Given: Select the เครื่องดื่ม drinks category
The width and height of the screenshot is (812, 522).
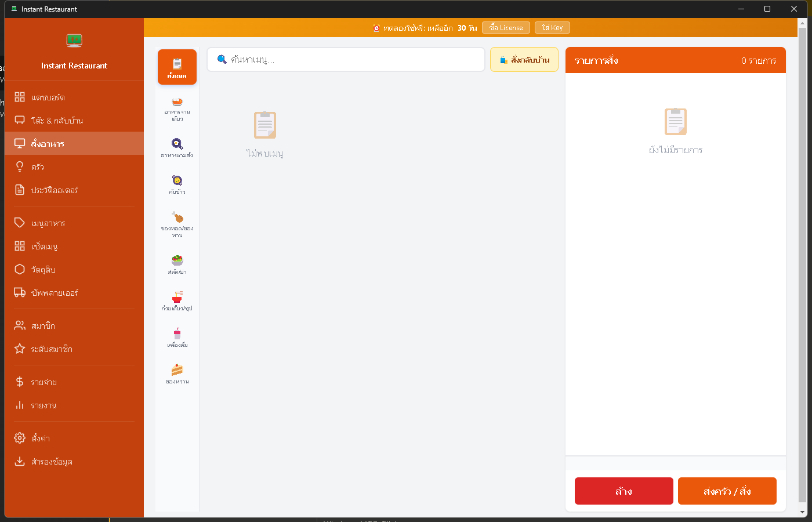Looking at the screenshot, I should tap(177, 337).
